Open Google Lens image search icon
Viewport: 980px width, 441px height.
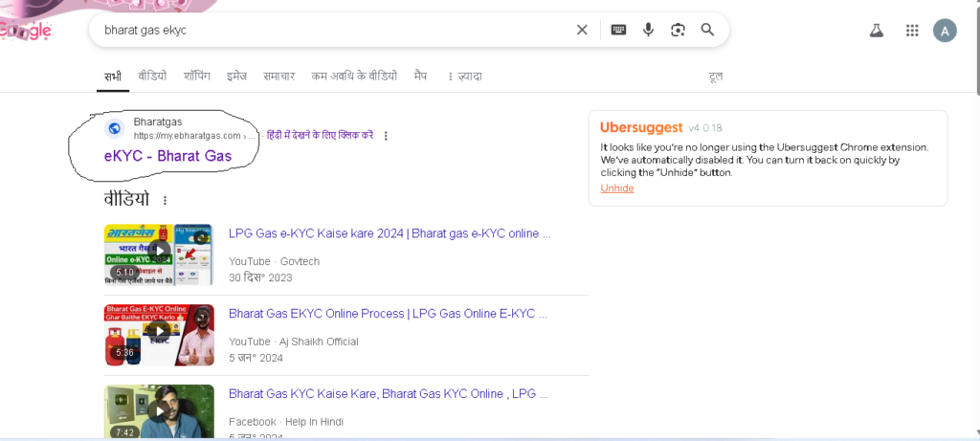(x=679, y=30)
